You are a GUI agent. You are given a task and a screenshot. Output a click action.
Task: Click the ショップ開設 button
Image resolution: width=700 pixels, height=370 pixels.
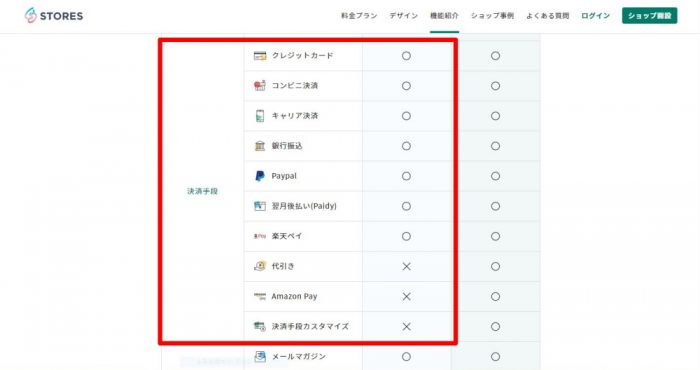pos(650,16)
